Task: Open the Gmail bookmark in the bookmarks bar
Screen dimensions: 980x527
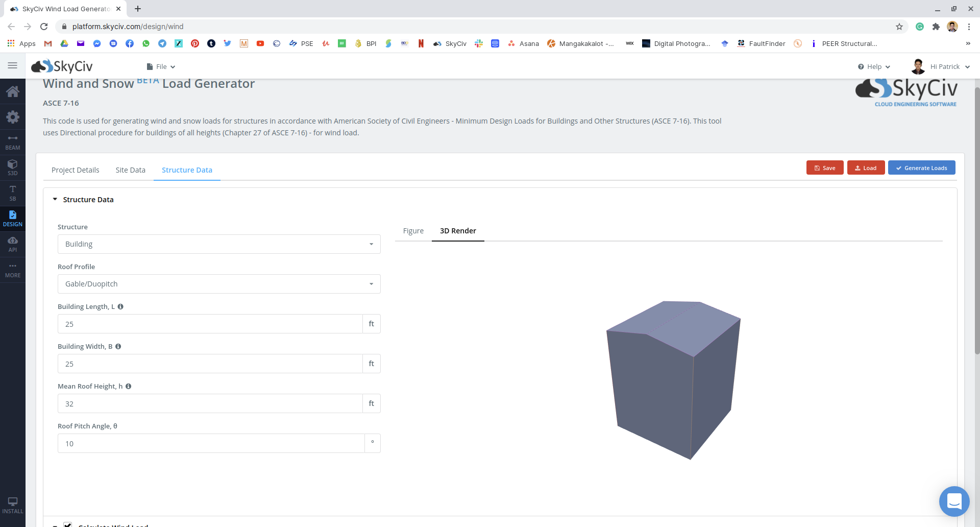Action: pos(47,43)
